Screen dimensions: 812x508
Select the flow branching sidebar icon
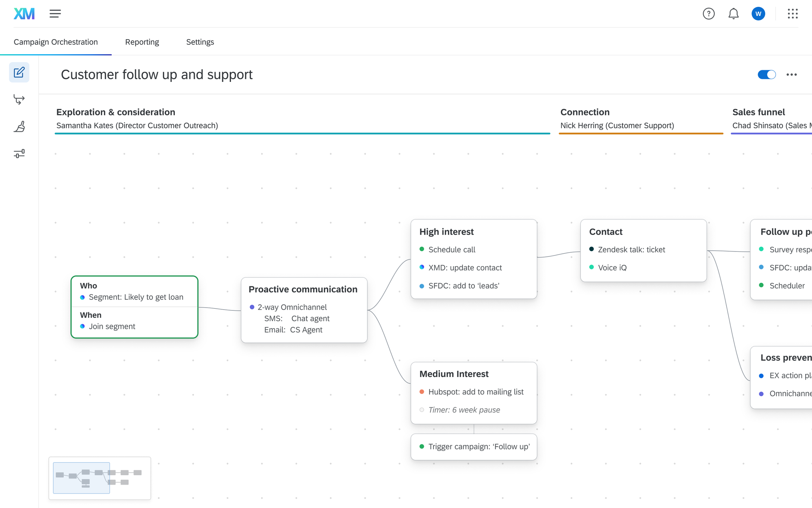tap(19, 99)
